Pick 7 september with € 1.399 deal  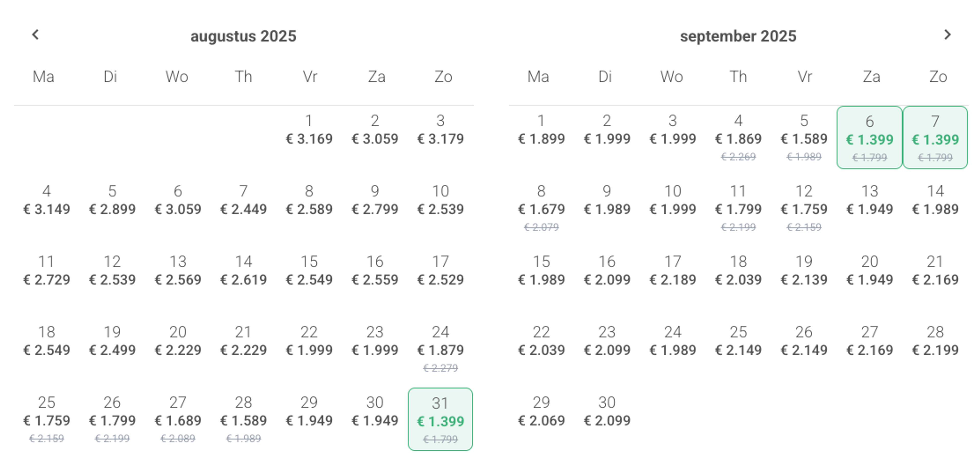[x=936, y=137]
